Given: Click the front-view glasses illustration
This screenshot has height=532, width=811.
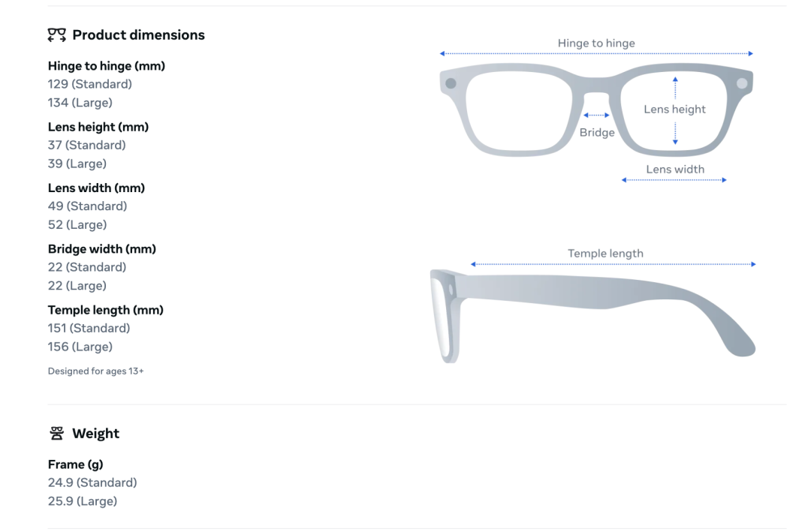Looking at the screenshot, I should 596,110.
